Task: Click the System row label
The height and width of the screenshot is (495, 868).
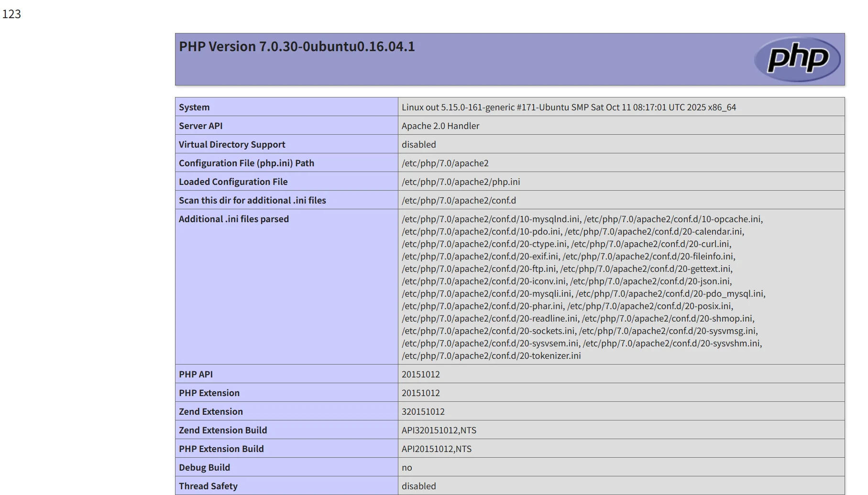Action: (194, 107)
